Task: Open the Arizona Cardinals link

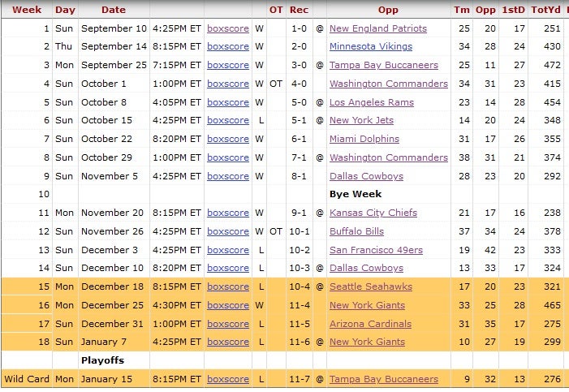Action: (370, 324)
